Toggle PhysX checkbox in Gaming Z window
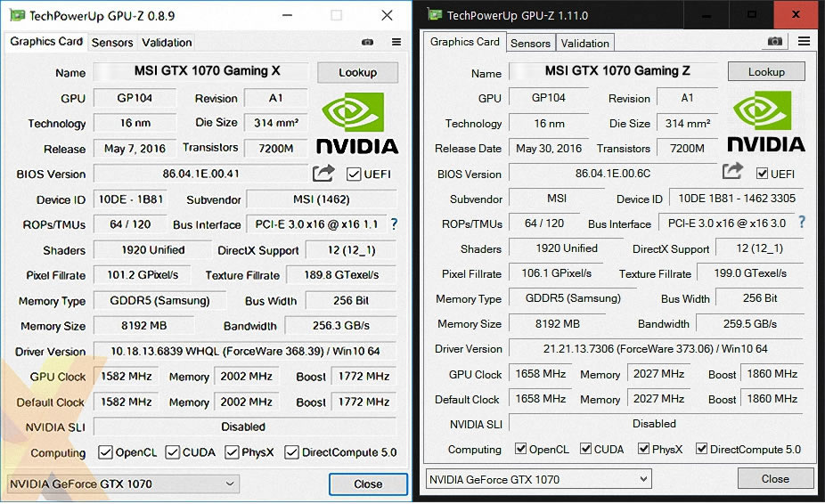This screenshot has height=504, width=825. click(643, 448)
